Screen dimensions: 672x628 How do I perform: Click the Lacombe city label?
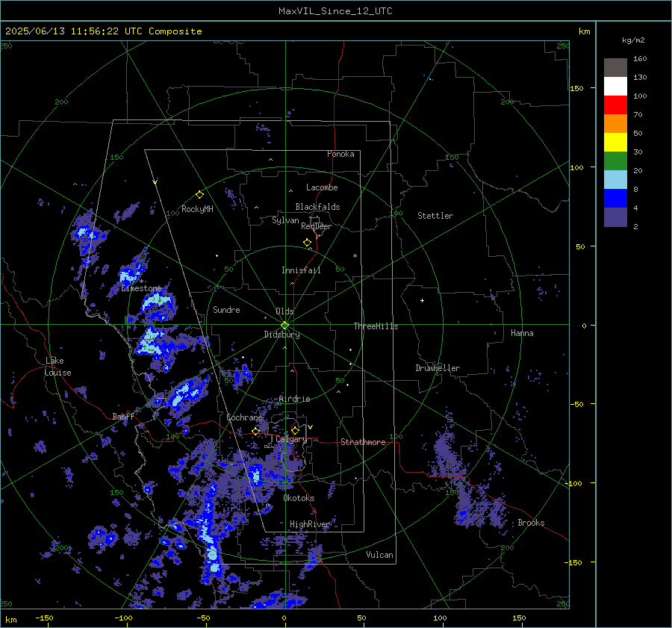(322, 187)
